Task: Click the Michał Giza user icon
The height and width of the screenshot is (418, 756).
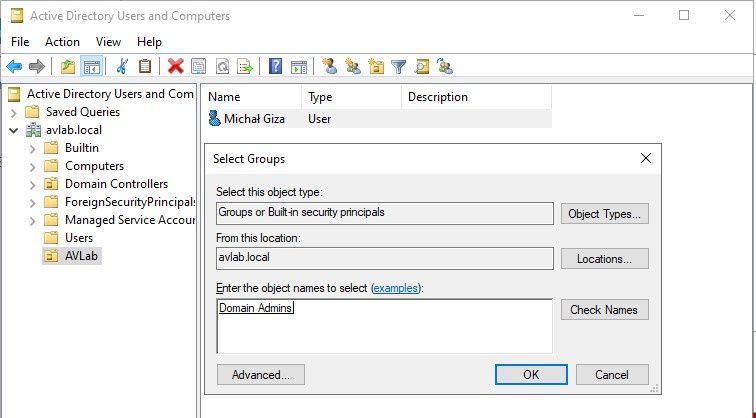Action: (215, 118)
